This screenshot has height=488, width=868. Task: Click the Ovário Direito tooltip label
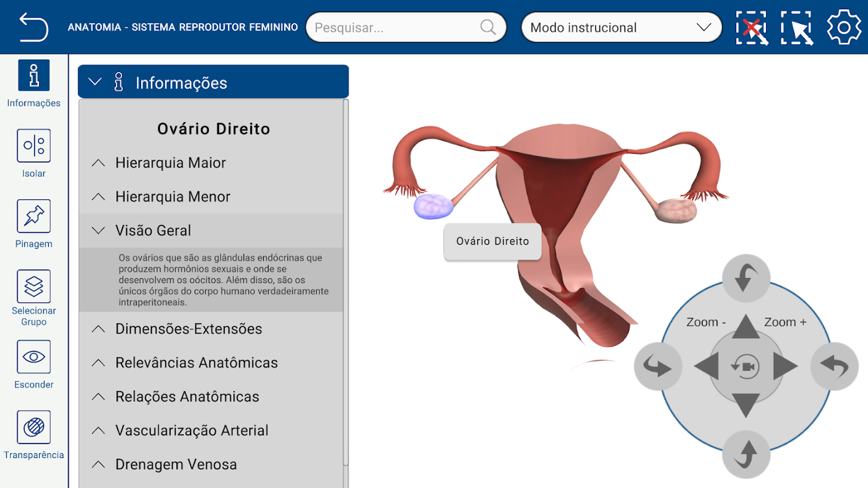pos(493,241)
